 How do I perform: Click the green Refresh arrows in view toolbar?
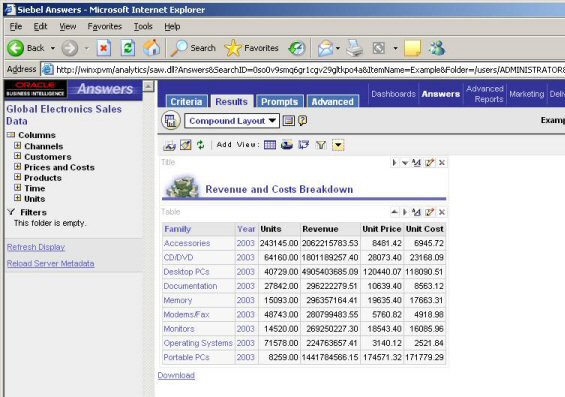tap(201, 145)
